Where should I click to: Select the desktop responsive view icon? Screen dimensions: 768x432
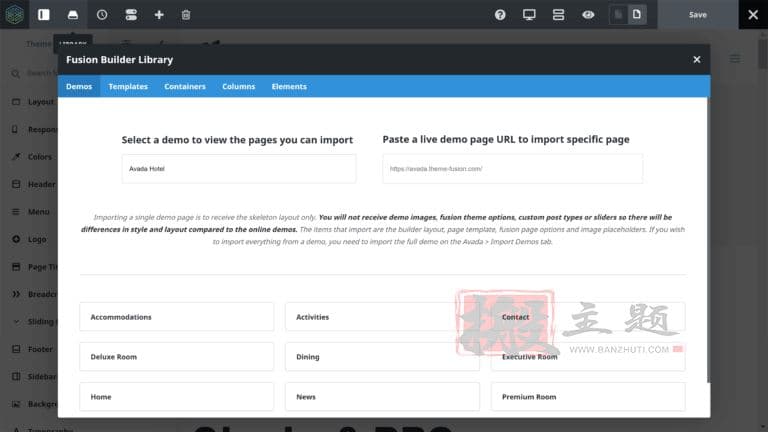click(x=529, y=15)
